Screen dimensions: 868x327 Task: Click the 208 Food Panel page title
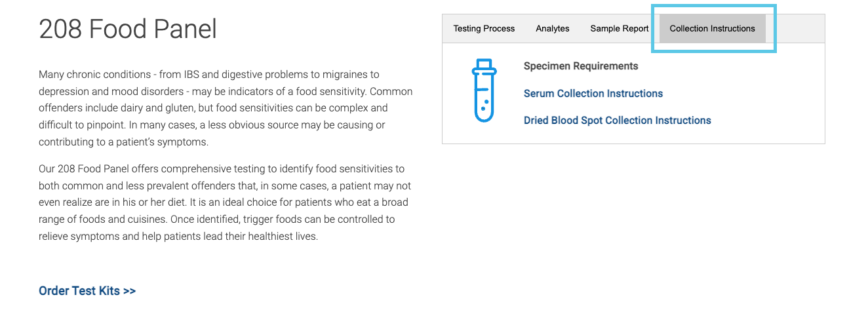[x=128, y=29]
